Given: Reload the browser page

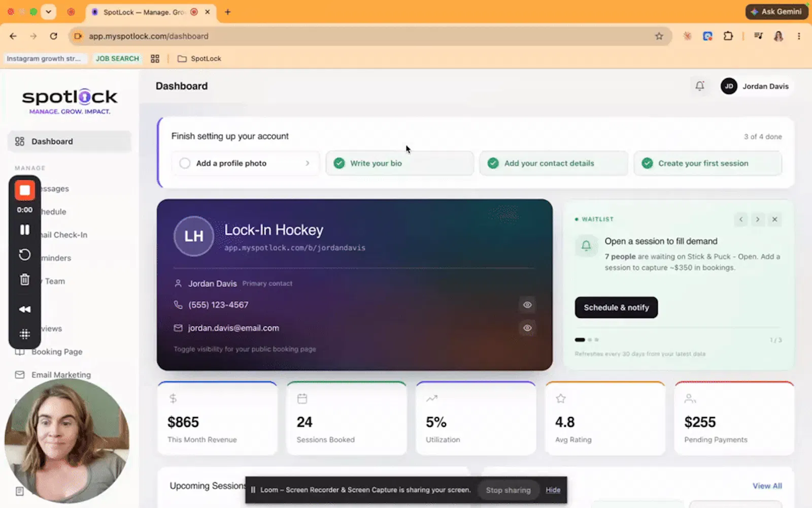Looking at the screenshot, I should (x=53, y=36).
